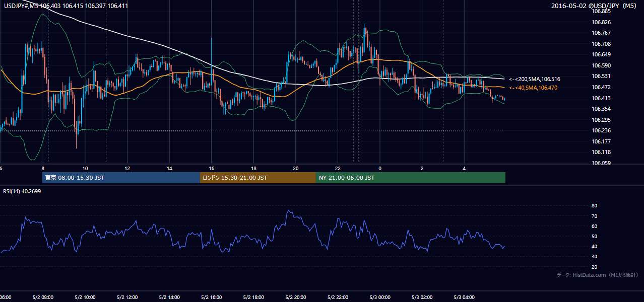644x302 pixels.
Task: Click hour label 18 under price chart
Action: [x=254, y=168]
